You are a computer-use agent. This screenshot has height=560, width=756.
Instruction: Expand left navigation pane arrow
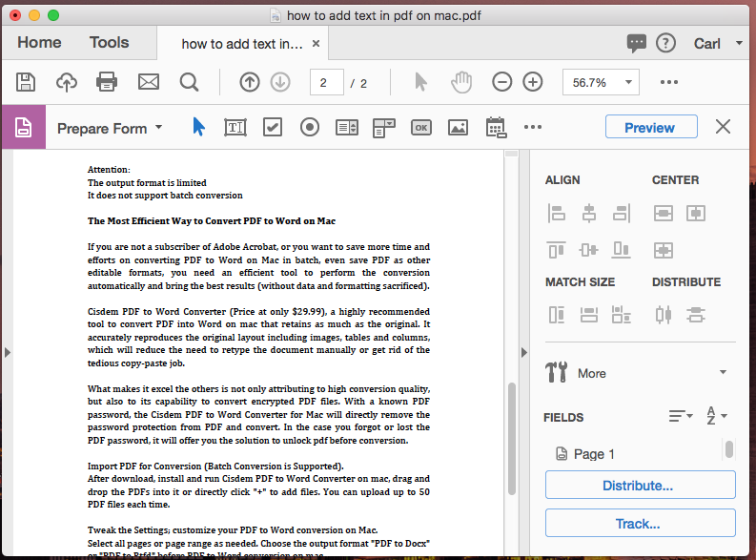point(8,353)
